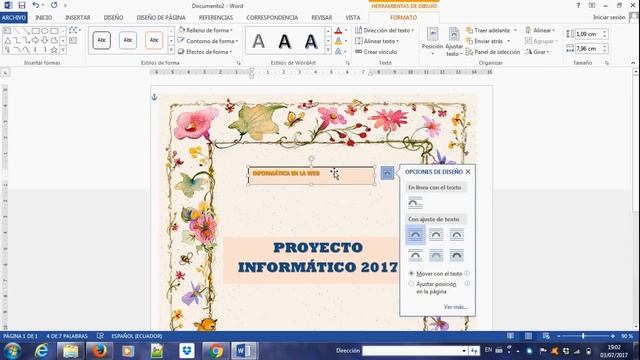The image size is (640, 360).
Task: Open Efectos de forma dropdown
Action: coord(205,52)
